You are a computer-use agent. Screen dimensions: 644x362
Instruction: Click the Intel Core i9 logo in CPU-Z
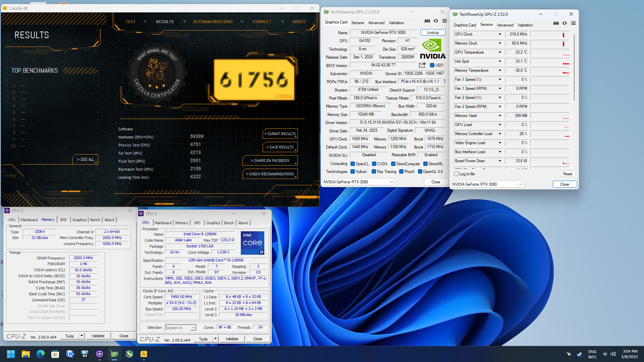253,243
